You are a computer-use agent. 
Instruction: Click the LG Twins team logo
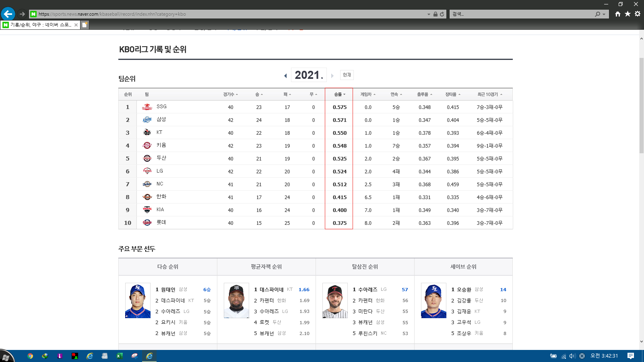pyautogui.click(x=147, y=171)
